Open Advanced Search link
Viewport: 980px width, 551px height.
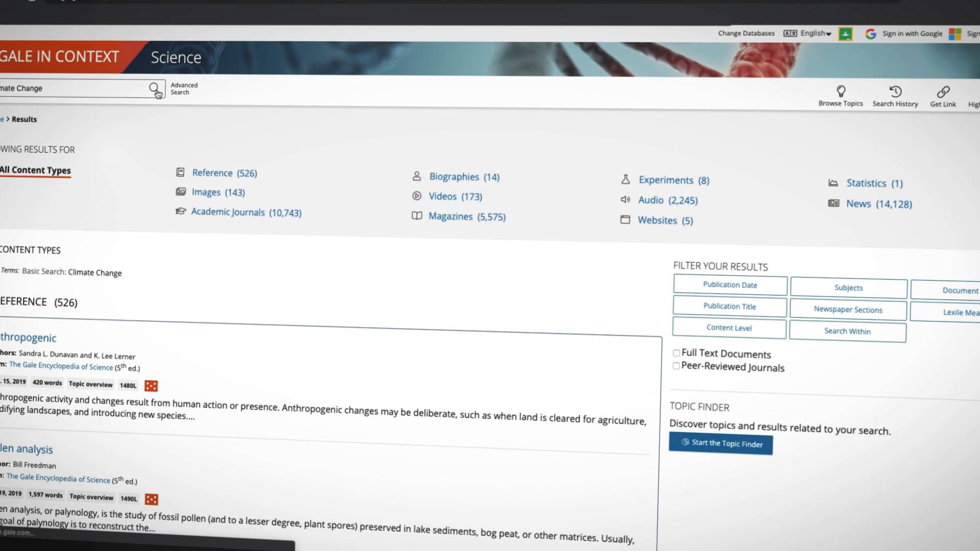click(x=184, y=89)
